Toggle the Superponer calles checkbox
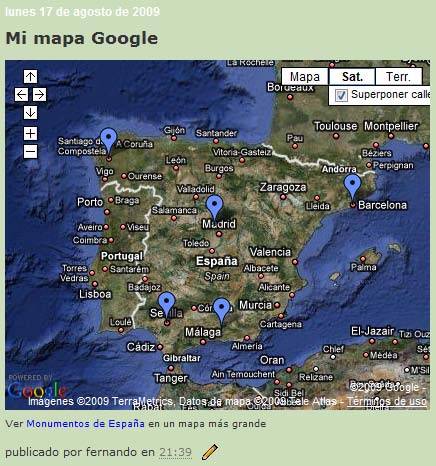This screenshot has height=466, width=436. pos(341,95)
